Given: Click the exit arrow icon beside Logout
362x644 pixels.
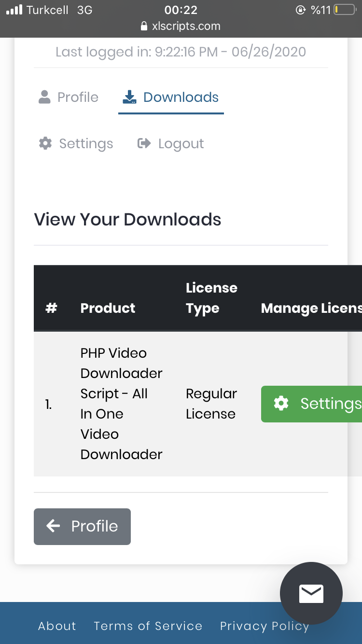Looking at the screenshot, I should pyautogui.click(x=144, y=143).
